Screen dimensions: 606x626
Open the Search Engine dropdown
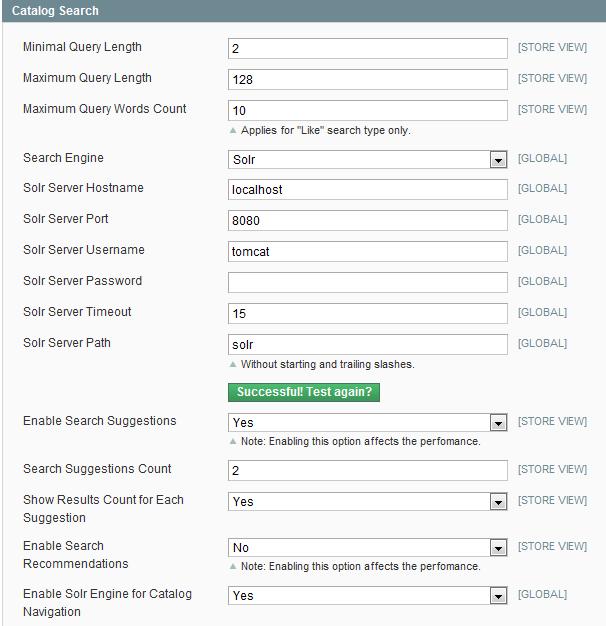tap(367, 160)
